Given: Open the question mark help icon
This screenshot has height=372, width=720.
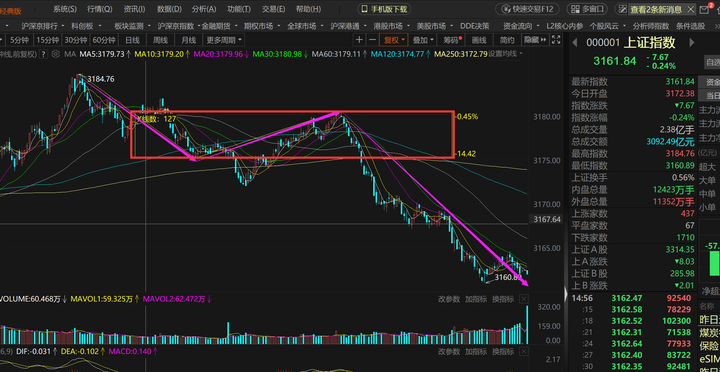Looking at the screenshot, I should [x=44, y=54].
